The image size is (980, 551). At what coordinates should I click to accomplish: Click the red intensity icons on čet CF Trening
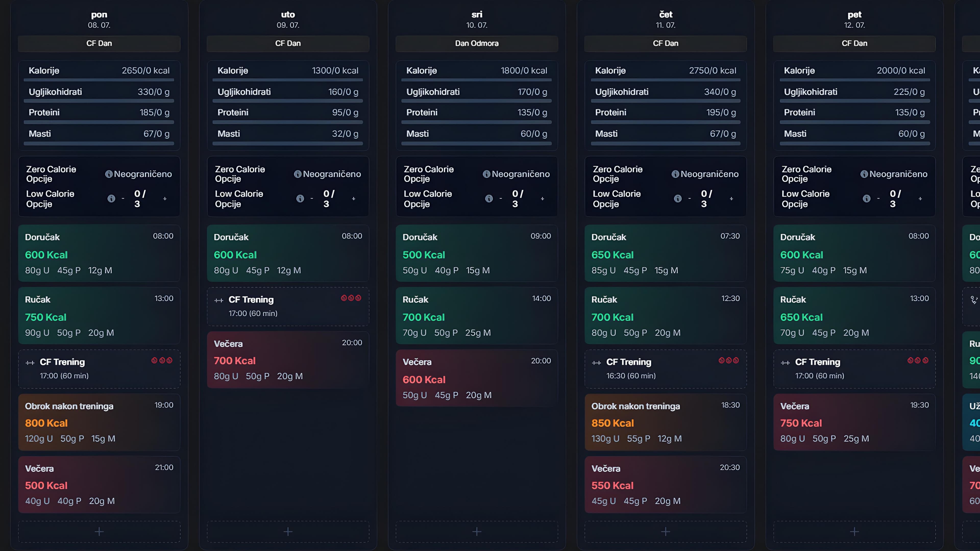pyautogui.click(x=729, y=360)
